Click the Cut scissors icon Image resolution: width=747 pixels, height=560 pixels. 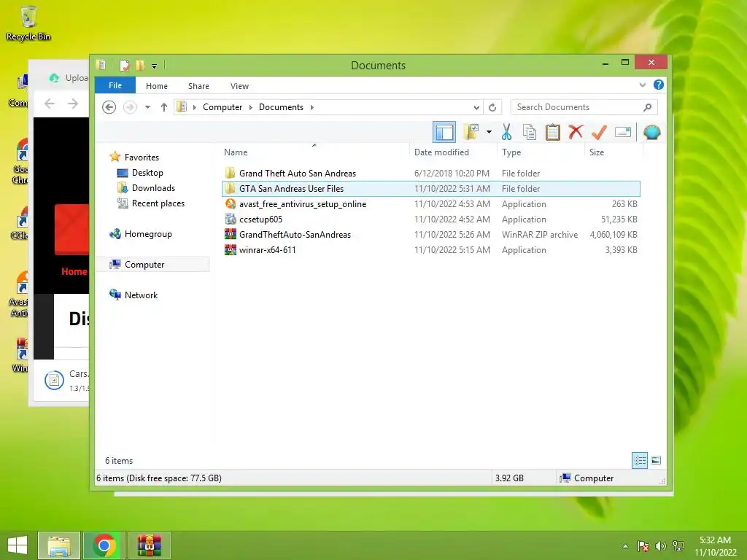(506, 132)
